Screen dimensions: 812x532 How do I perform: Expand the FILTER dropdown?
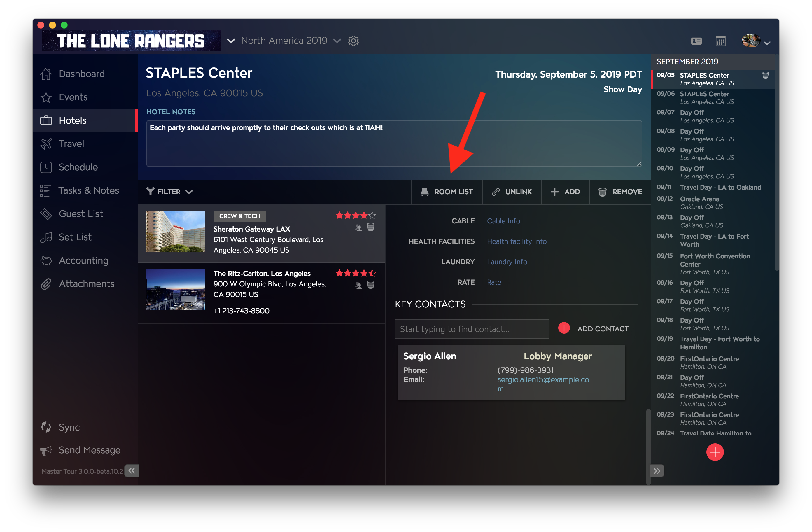click(x=170, y=191)
